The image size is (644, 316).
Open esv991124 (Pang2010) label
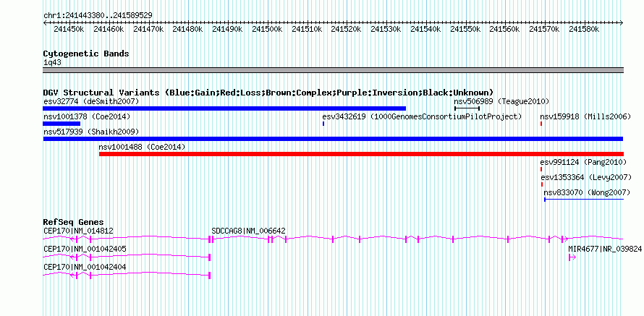click(x=583, y=162)
